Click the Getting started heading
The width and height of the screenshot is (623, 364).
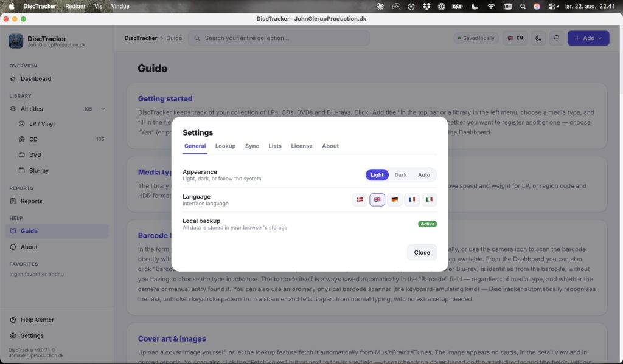coord(165,99)
